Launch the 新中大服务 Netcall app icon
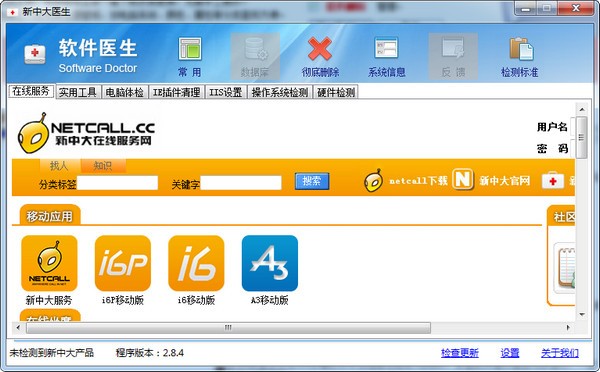600x372 pixels. pyautogui.click(x=49, y=263)
